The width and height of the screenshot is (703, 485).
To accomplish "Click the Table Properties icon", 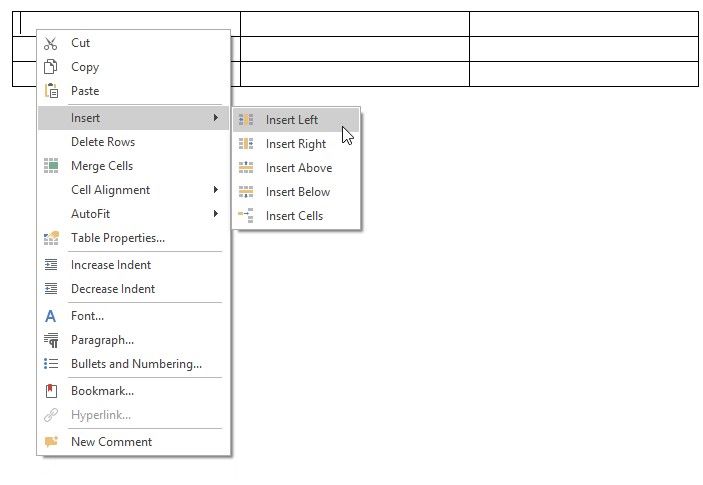I will [51, 238].
